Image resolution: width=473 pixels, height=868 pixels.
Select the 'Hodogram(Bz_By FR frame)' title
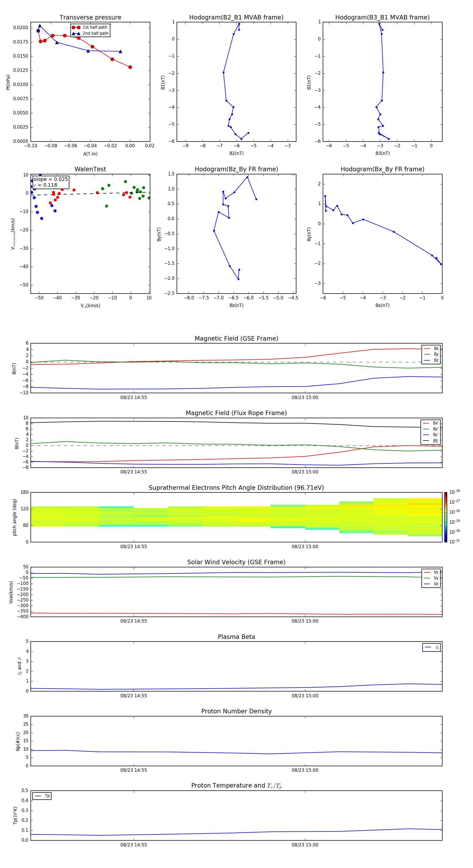[236, 169]
